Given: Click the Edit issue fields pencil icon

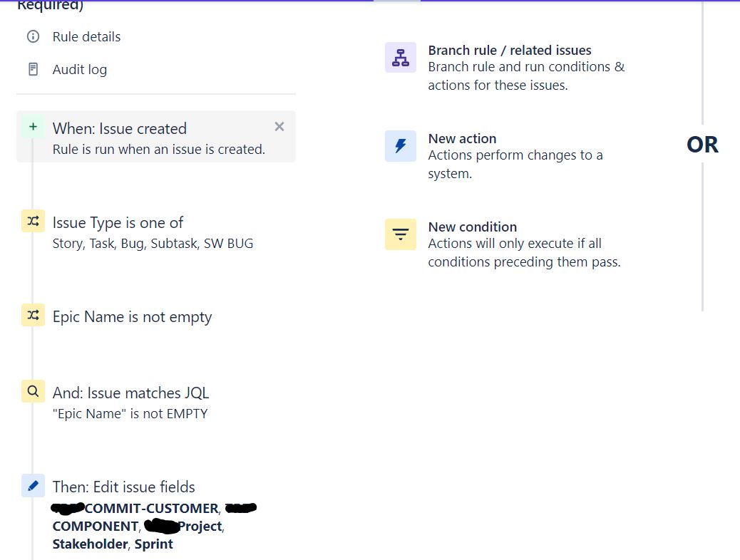Looking at the screenshot, I should (x=33, y=485).
